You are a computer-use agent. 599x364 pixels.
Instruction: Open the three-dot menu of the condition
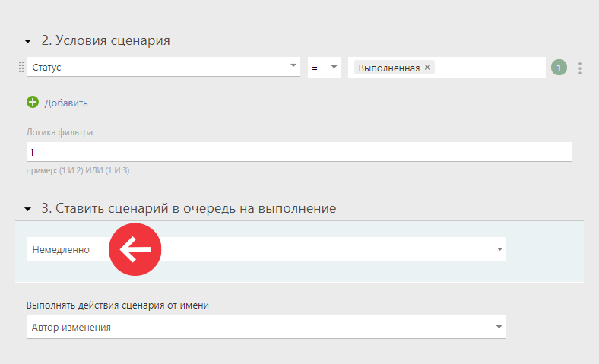[579, 68]
